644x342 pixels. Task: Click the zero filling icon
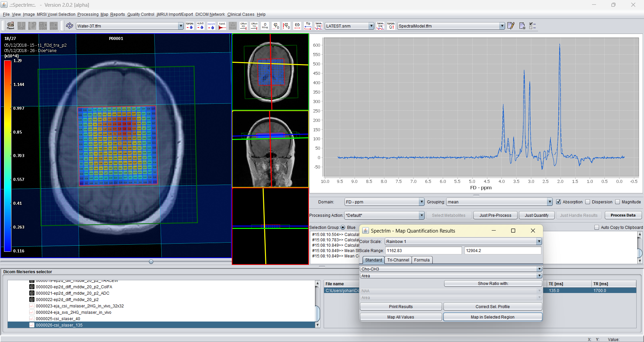click(x=265, y=26)
